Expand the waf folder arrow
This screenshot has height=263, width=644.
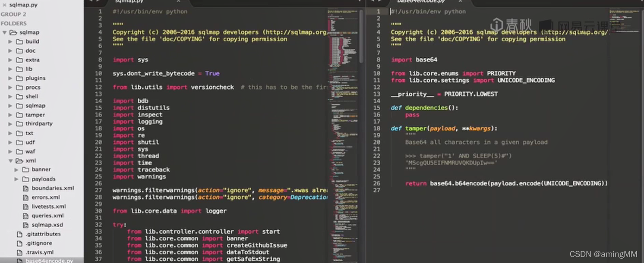pos(10,152)
